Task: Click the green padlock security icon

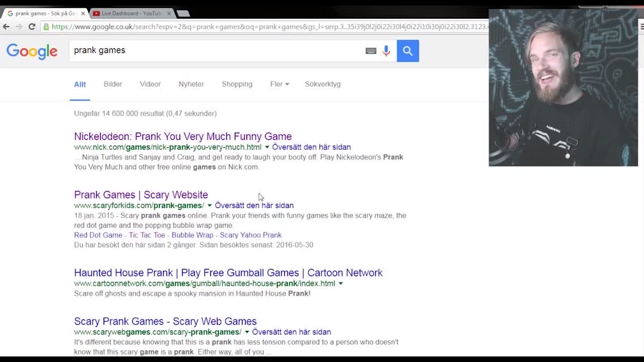Action: pyautogui.click(x=46, y=27)
